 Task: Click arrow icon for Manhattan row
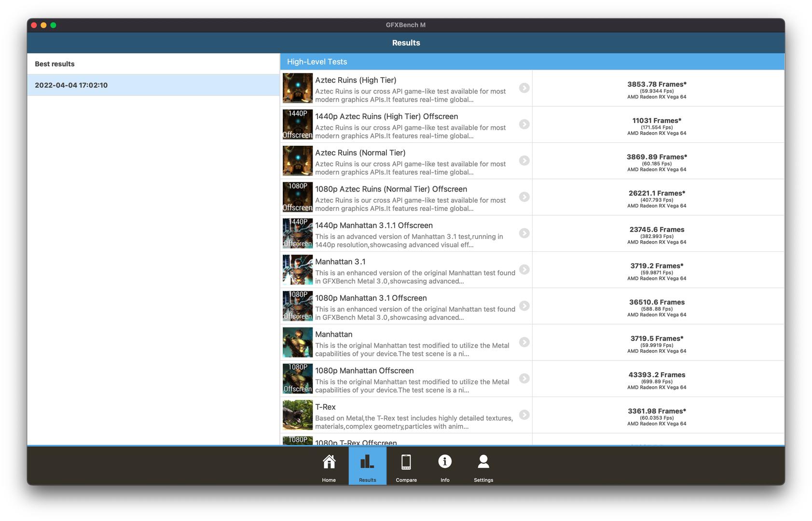pyautogui.click(x=524, y=342)
